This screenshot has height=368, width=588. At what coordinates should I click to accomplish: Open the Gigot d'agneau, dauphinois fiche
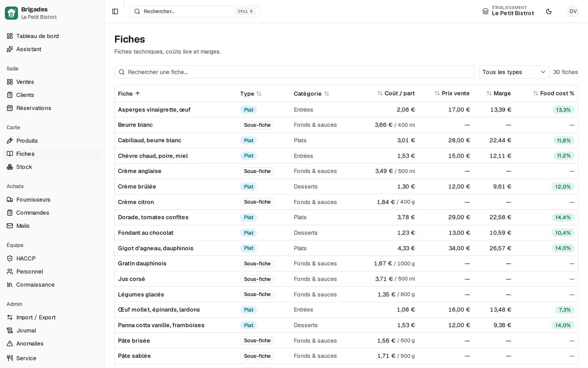pyautogui.click(x=156, y=248)
